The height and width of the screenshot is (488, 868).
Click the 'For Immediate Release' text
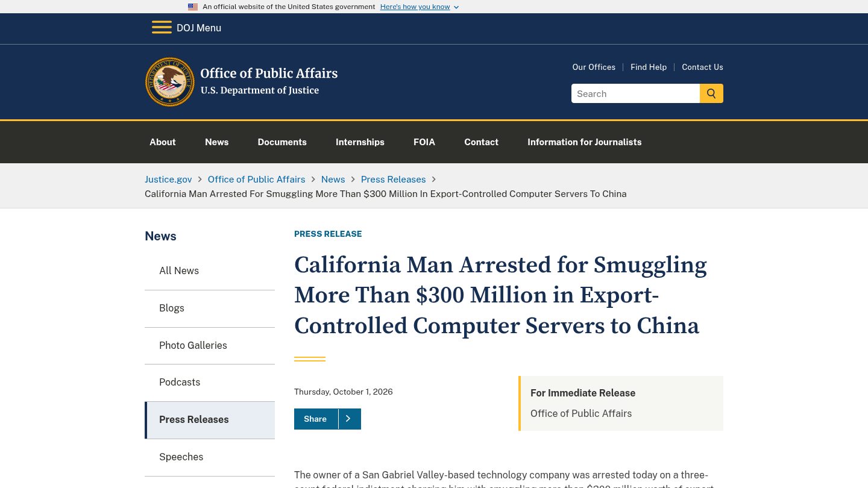point(583,393)
